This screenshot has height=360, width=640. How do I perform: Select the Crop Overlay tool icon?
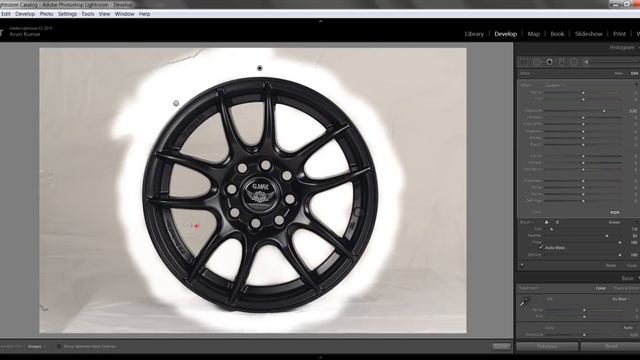pos(524,62)
